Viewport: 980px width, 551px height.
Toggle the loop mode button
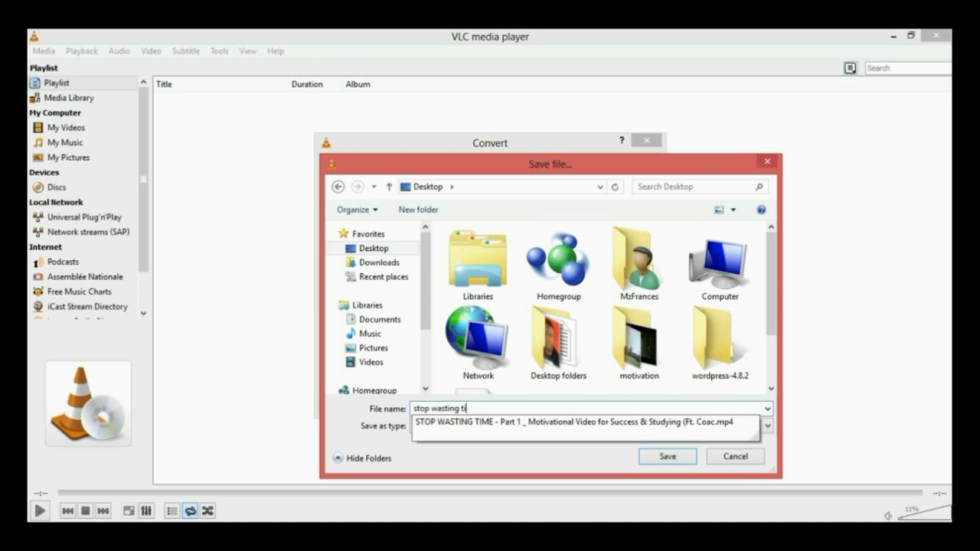[190, 510]
